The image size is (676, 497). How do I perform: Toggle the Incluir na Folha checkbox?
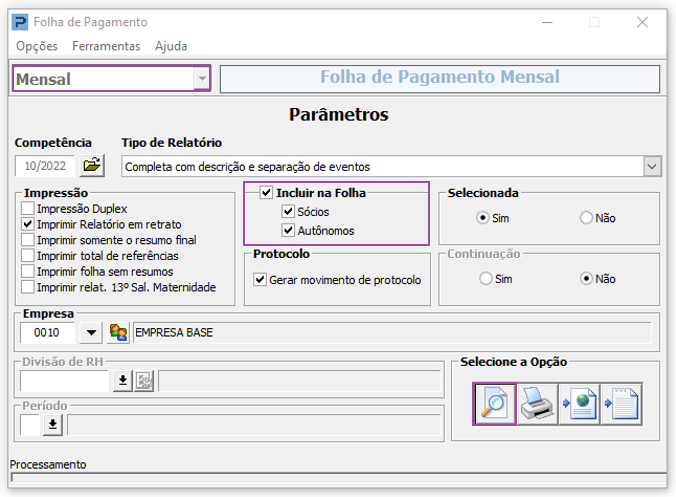[266, 193]
